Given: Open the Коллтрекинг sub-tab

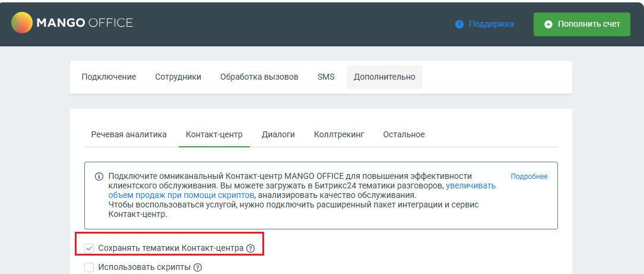Looking at the screenshot, I should pyautogui.click(x=339, y=134).
